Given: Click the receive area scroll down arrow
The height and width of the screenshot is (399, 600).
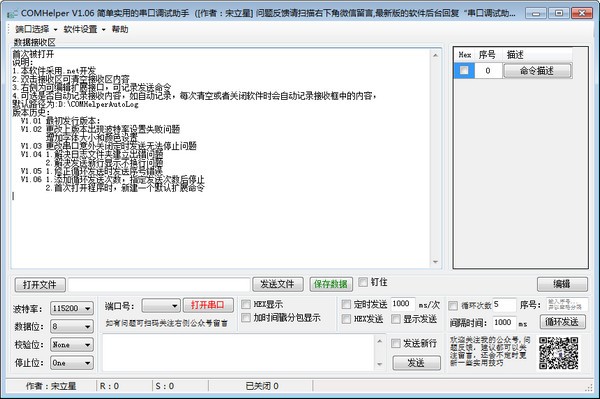Looking at the screenshot, I should point(435,262).
